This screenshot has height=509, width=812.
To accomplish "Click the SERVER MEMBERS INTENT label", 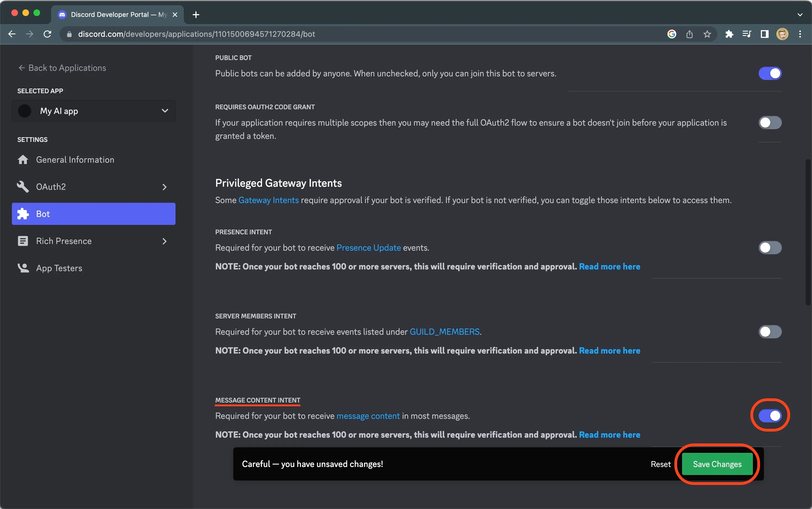I will click(x=256, y=316).
